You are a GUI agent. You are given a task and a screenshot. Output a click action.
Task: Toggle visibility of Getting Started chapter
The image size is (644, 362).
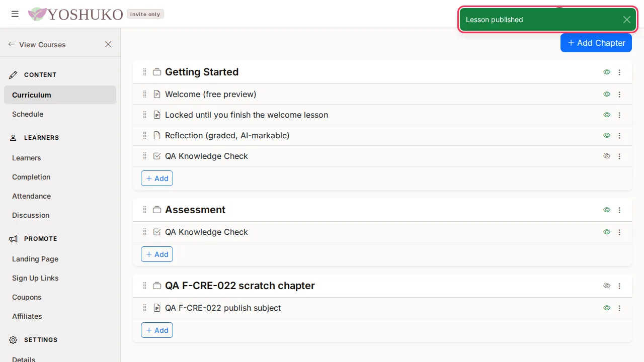[x=607, y=72]
